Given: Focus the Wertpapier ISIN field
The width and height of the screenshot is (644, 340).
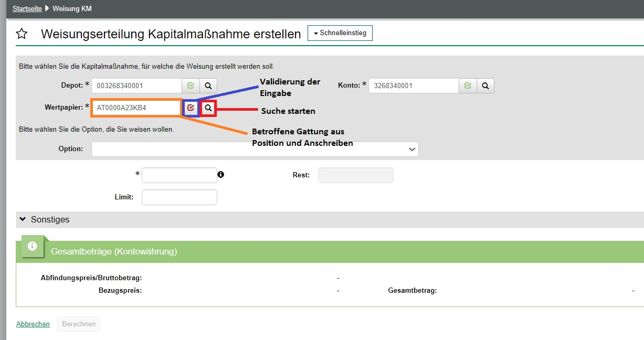Looking at the screenshot, I should point(136,108).
